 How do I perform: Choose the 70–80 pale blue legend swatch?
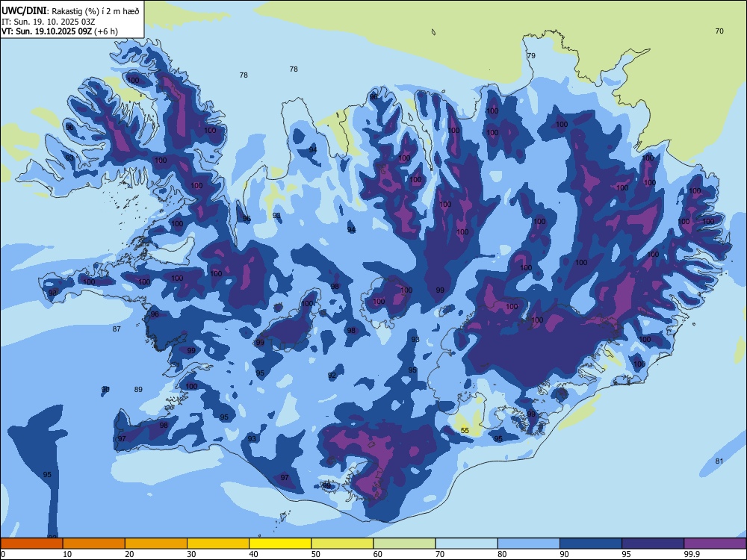[467, 544]
